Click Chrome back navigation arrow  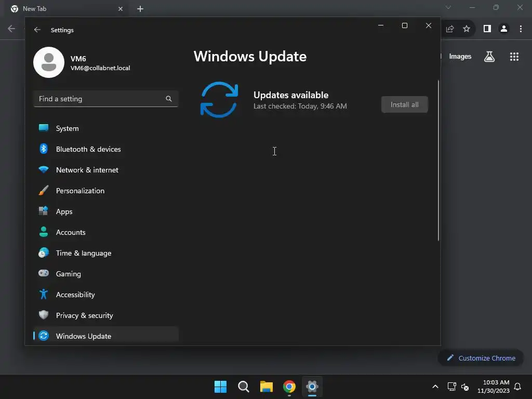coord(11,29)
